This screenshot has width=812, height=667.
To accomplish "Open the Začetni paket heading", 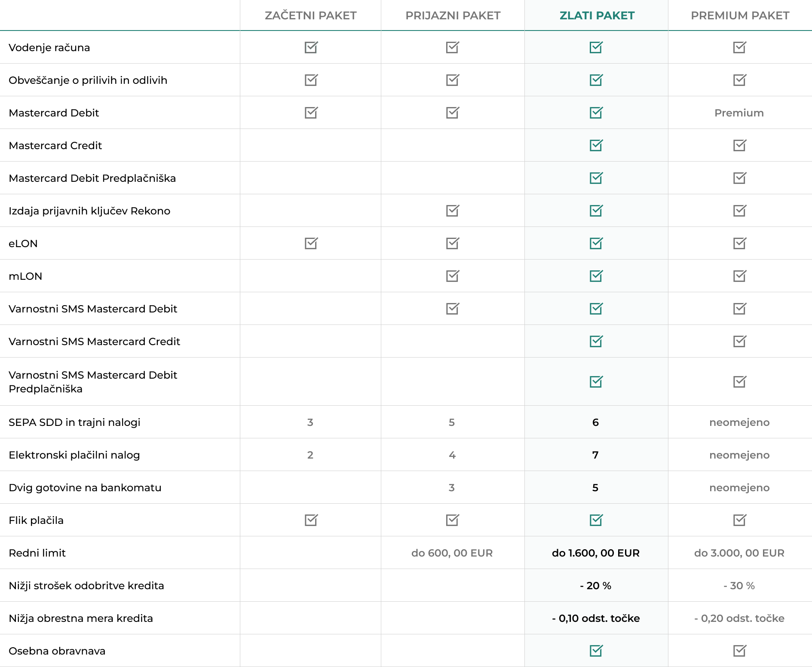I will coord(310,15).
